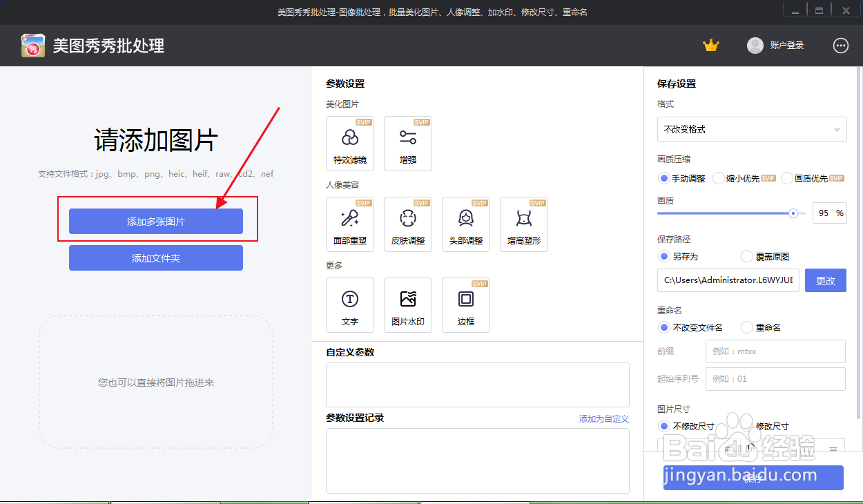Open the 头部调整 head adjustment tool
Screen dimensions: 863x504
tap(466, 224)
